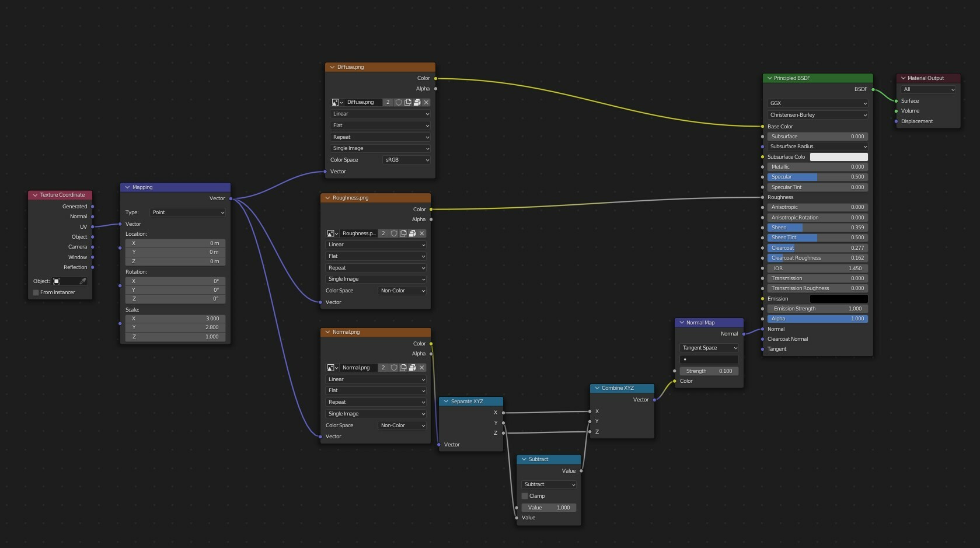The width and height of the screenshot is (980, 548).
Task: Collapse the Normal Map node
Action: point(681,323)
